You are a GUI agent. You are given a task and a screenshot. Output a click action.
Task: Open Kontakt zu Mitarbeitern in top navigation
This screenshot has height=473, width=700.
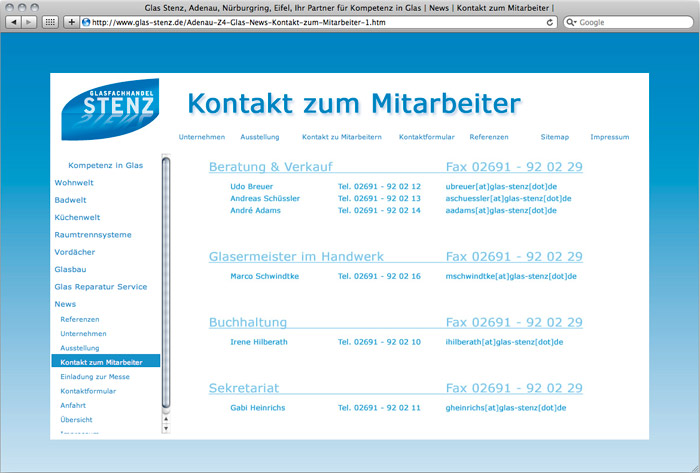pyautogui.click(x=342, y=137)
